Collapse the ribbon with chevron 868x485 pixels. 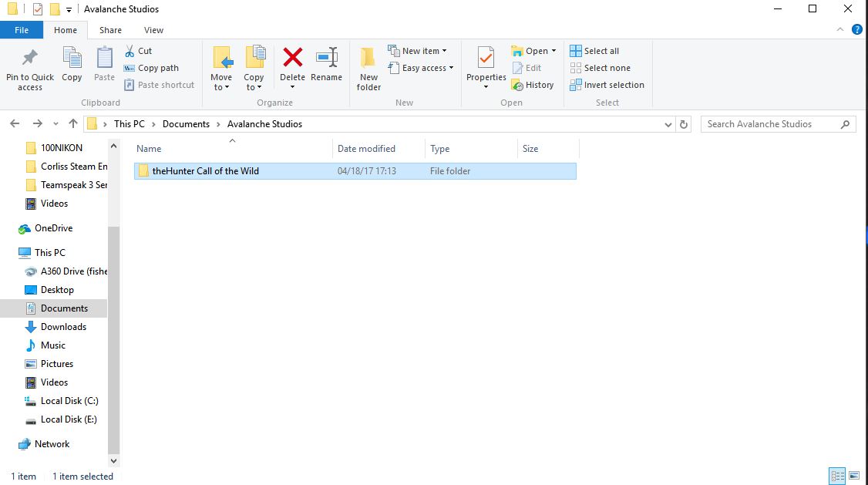(x=839, y=30)
